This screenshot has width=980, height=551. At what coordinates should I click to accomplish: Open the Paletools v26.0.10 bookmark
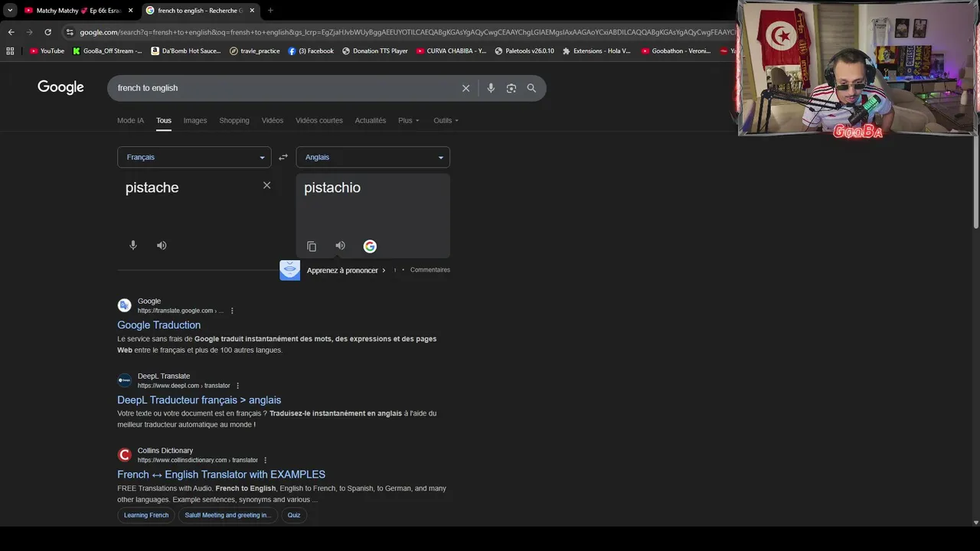(x=524, y=51)
